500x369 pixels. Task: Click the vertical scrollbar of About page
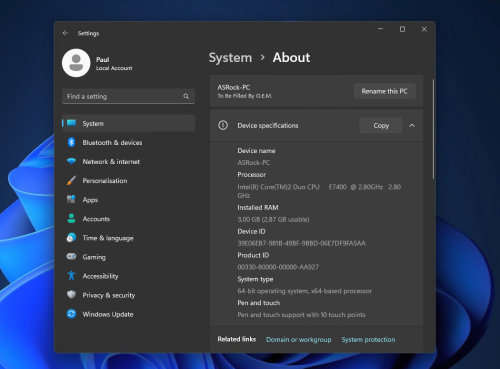(x=433, y=130)
